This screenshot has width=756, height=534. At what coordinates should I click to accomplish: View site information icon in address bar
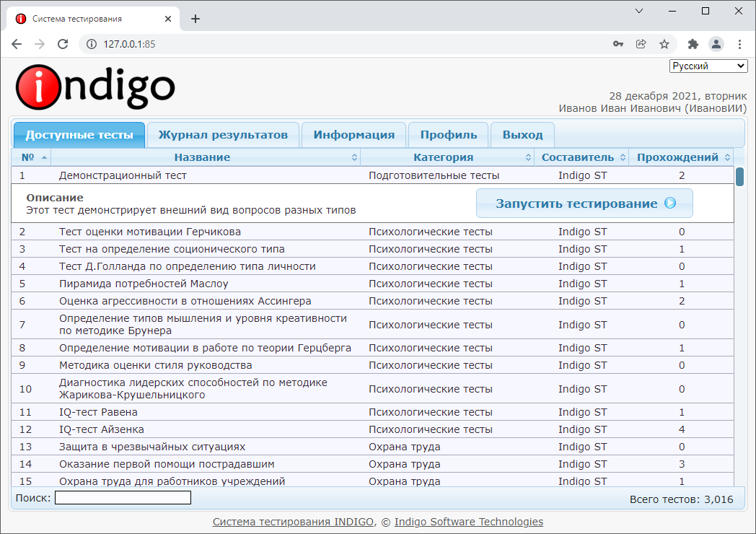[91, 44]
